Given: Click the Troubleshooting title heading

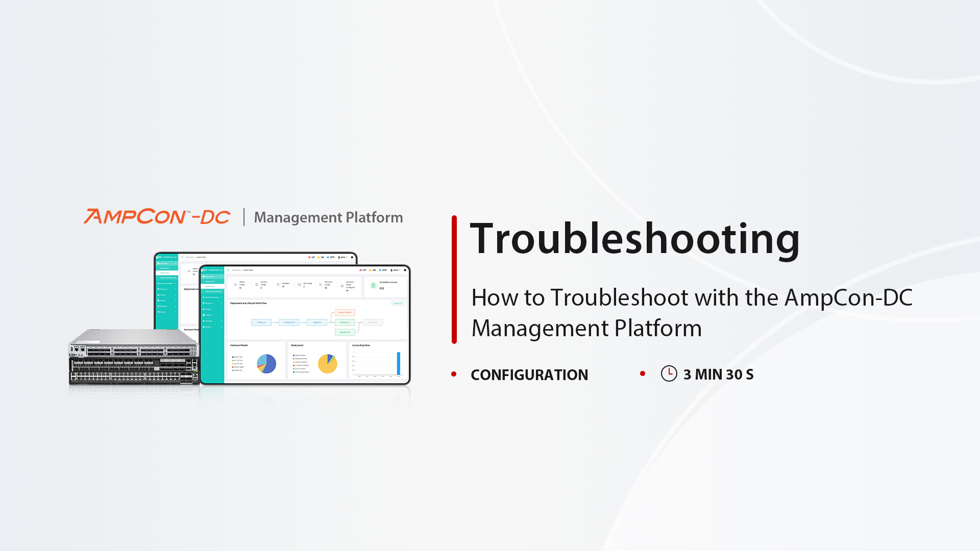Looking at the screenshot, I should click(x=634, y=239).
